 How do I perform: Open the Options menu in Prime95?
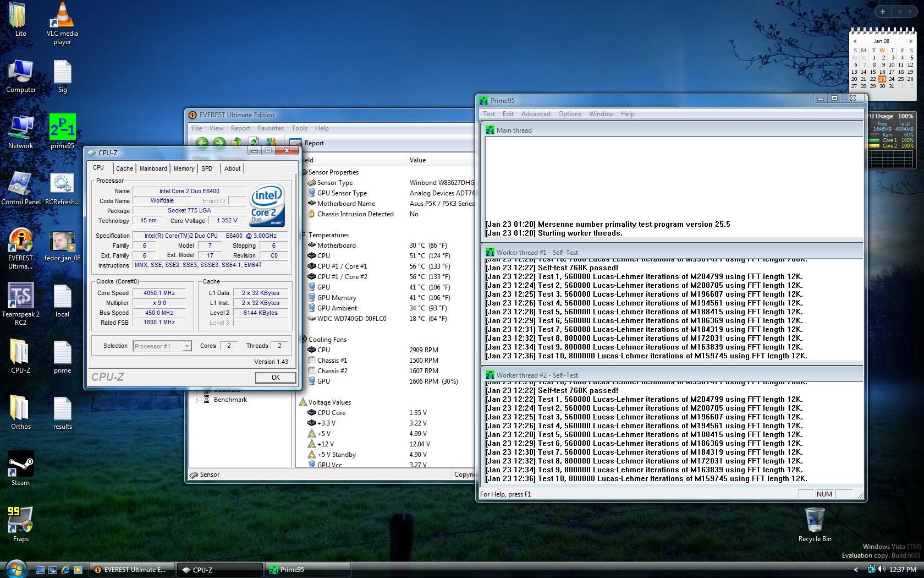pyautogui.click(x=569, y=114)
